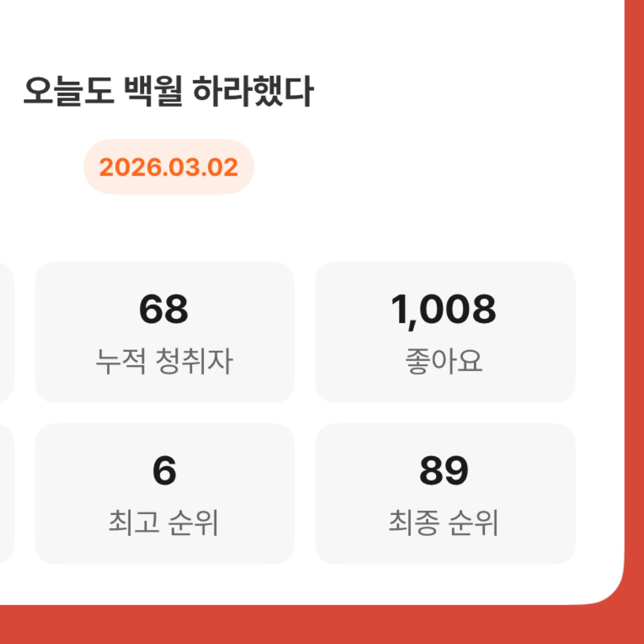Click the 누적 청취자 label text
Screen dimensions: 644x644
[164, 361]
